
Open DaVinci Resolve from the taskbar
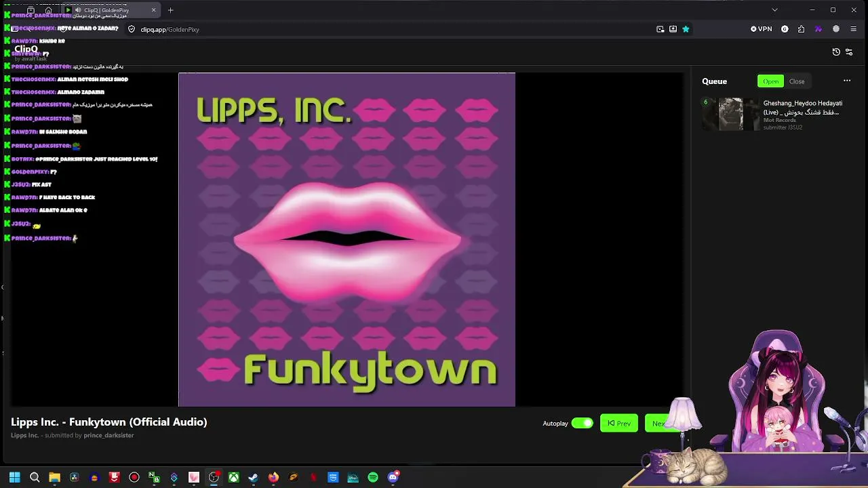coord(74,477)
